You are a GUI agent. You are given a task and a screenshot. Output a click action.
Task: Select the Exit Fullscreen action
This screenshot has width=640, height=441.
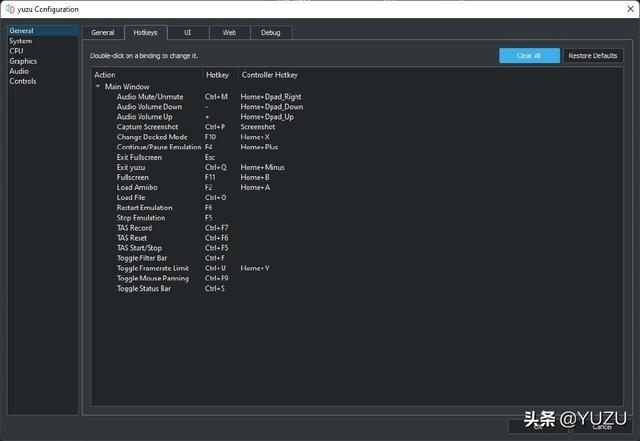(x=139, y=157)
